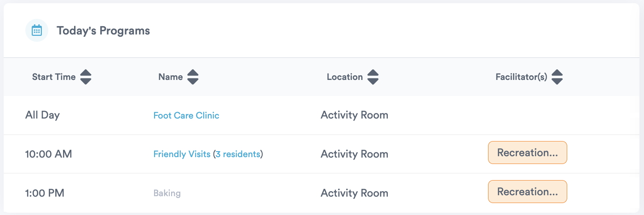
Task: Sort Facilitator(s) descending with down arrow
Action: pyautogui.click(x=557, y=81)
